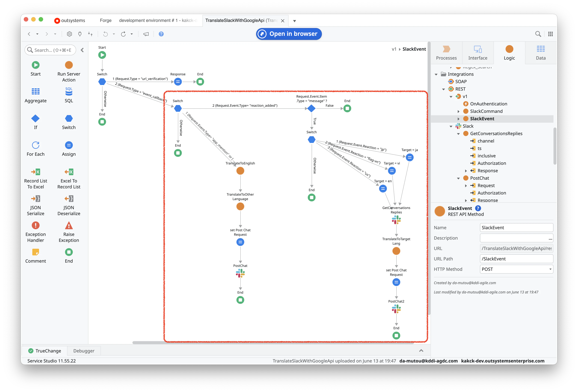Click the PostChat2 Slack node on canvas
This screenshot has height=392, width=578.
(x=396, y=309)
